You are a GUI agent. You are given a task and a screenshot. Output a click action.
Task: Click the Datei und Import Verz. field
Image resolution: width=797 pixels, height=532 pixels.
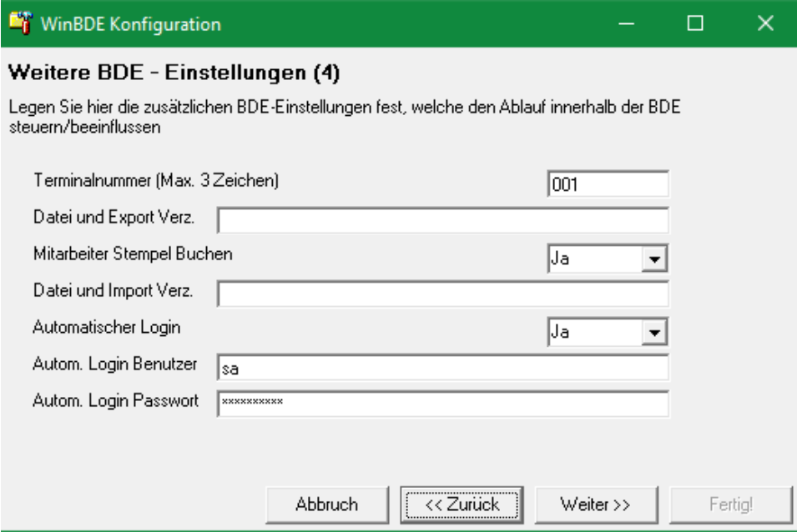tap(442, 294)
